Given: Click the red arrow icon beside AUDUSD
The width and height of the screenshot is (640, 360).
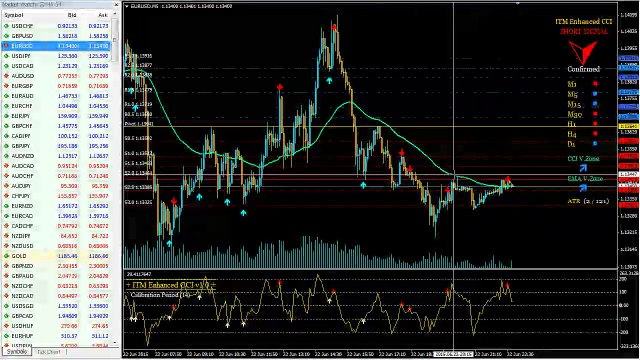Looking at the screenshot, I should [7, 76].
